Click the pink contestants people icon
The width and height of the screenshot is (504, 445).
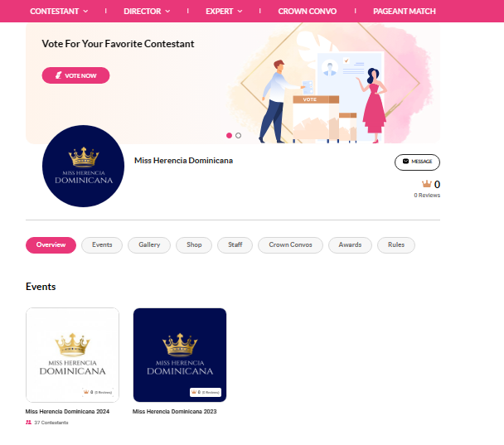click(x=29, y=422)
